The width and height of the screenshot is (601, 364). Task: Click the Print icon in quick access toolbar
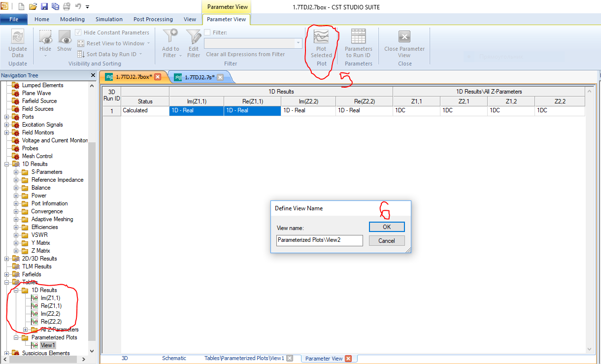67,6
